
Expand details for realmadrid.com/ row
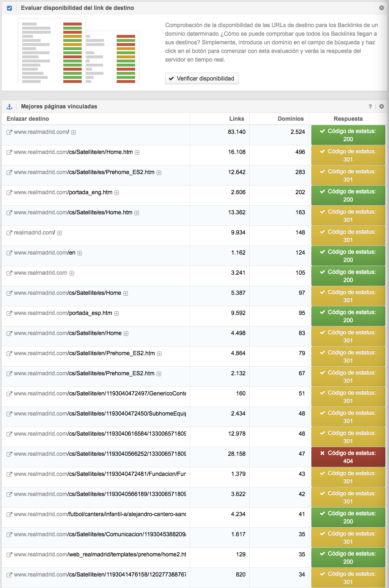coord(60,233)
